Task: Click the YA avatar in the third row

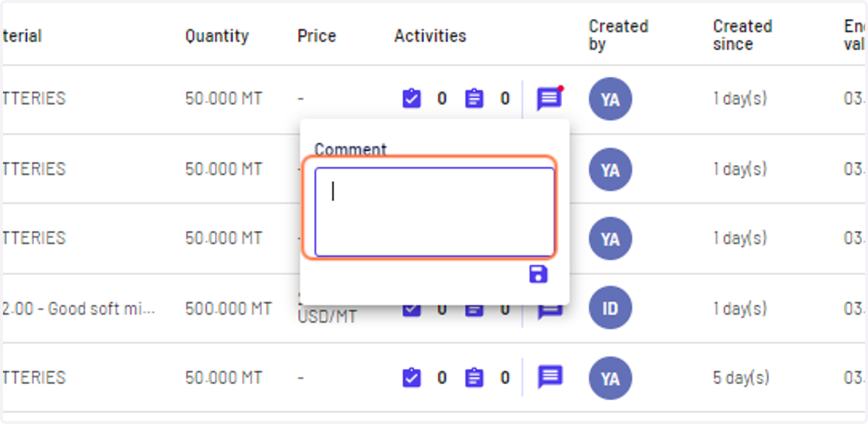Action: point(610,238)
